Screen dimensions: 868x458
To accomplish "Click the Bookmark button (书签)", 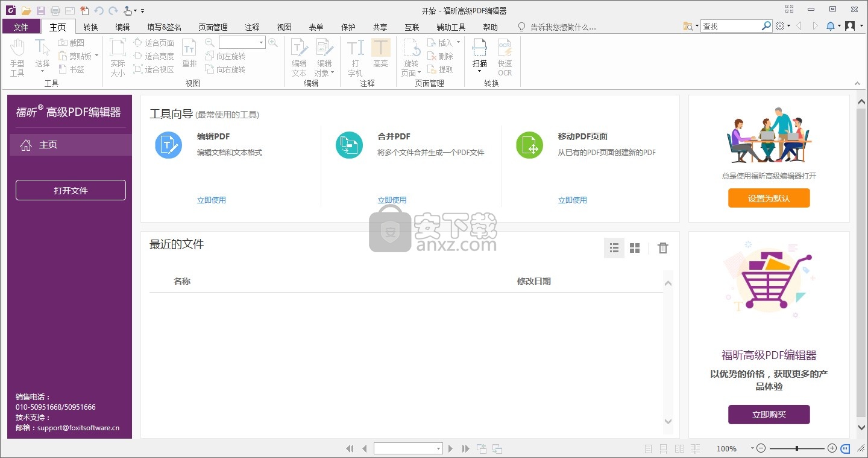I will [71, 69].
